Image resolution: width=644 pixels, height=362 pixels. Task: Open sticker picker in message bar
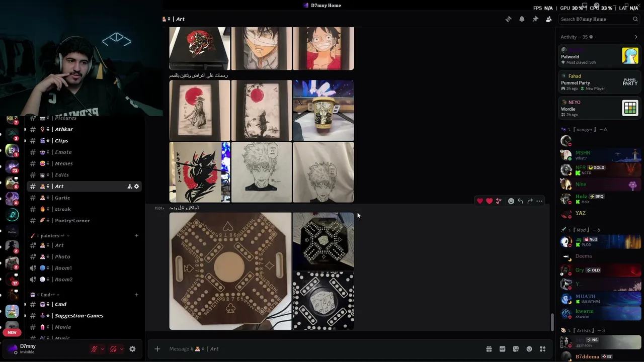[x=516, y=349]
